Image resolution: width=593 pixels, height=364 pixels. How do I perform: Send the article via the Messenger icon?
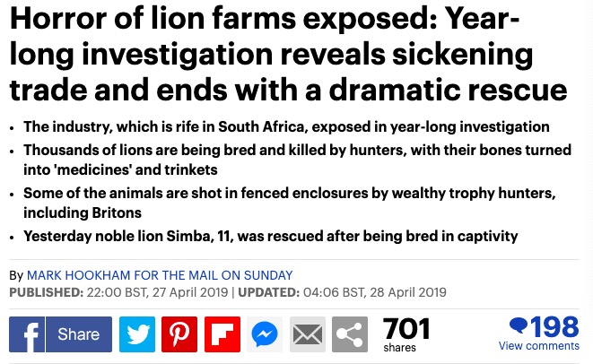(x=265, y=334)
